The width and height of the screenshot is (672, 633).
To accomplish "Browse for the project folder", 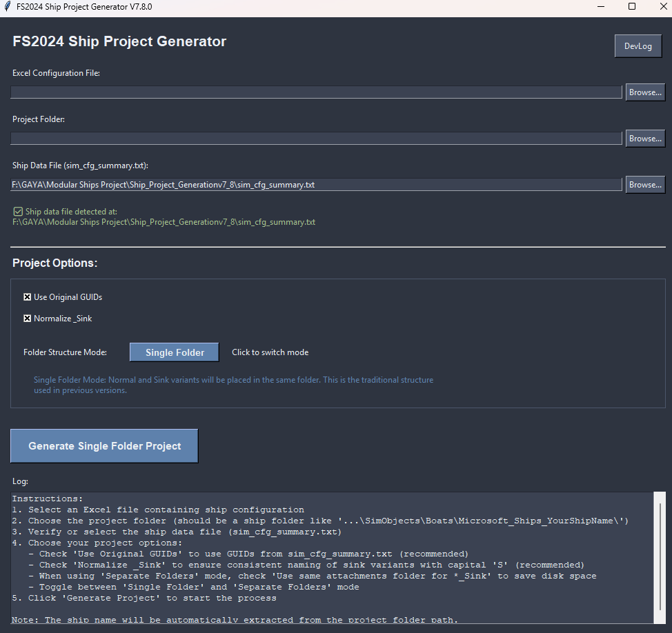I will 644,139.
